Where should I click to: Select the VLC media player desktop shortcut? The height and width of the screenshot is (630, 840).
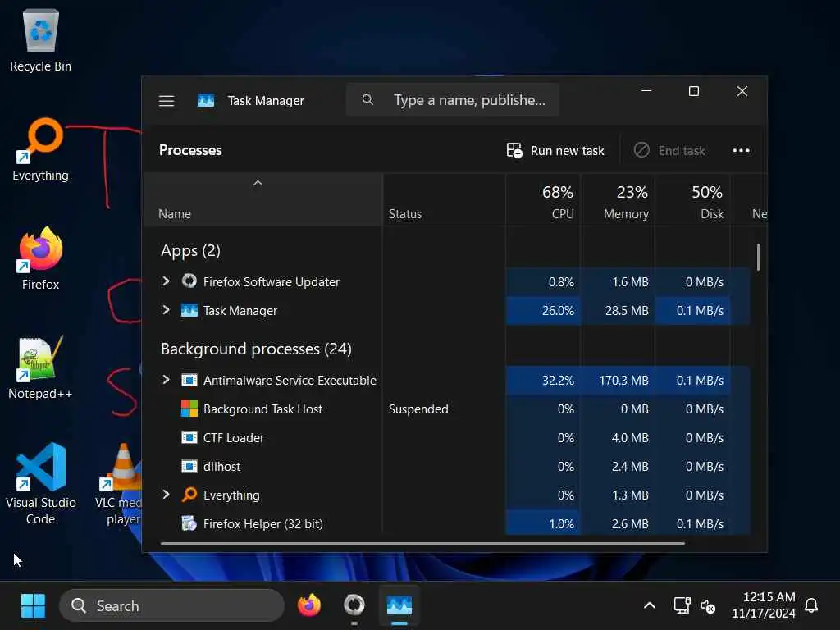click(x=118, y=484)
